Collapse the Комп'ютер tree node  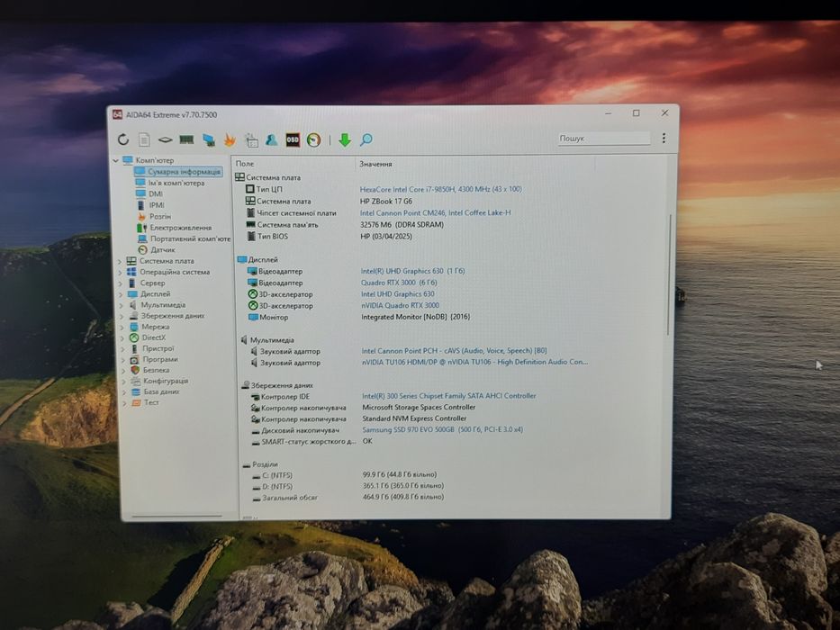pyautogui.click(x=115, y=160)
